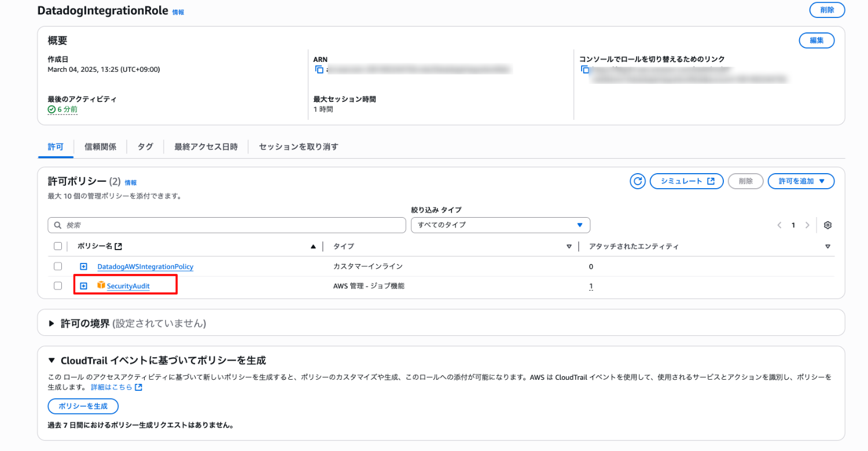Screen dimensions: 868x451
Task: Click the 1 時間 max session value
Action: [323, 109]
